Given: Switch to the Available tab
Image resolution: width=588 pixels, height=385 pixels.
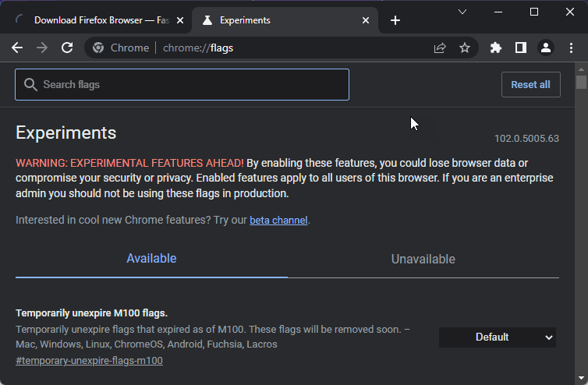Looking at the screenshot, I should (x=151, y=259).
